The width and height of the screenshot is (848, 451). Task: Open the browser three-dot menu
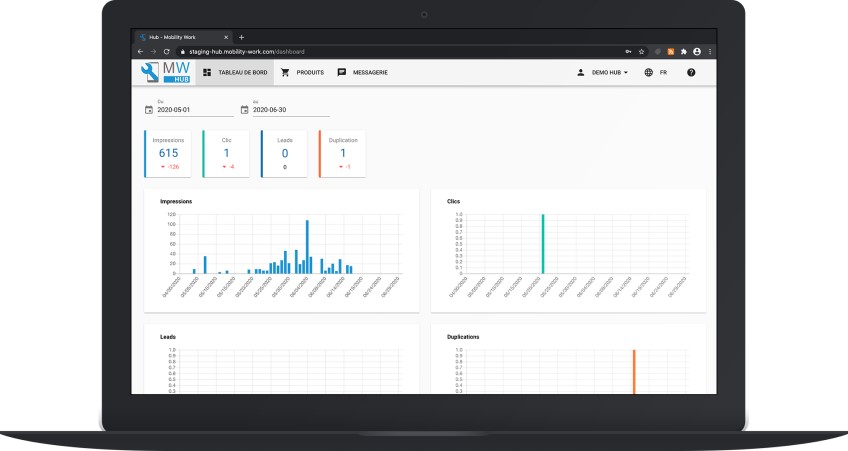coord(710,51)
